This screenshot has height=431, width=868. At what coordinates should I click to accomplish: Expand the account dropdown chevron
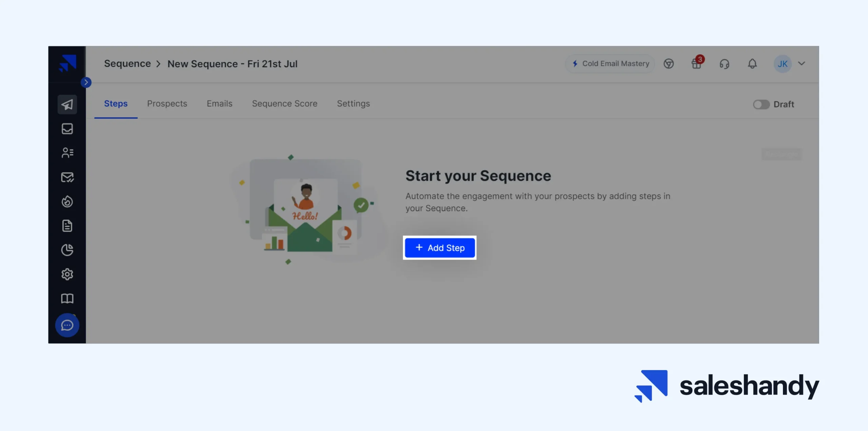(802, 63)
